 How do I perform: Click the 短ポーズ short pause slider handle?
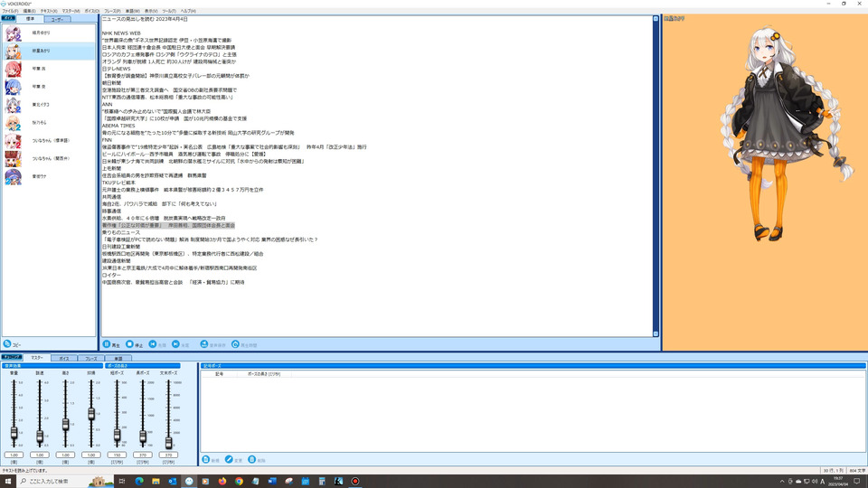point(117,435)
